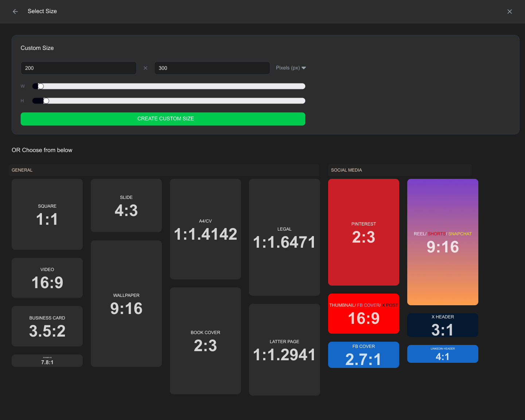Select the Square 1:1 size preset
525x420 pixels.
(x=47, y=214)
